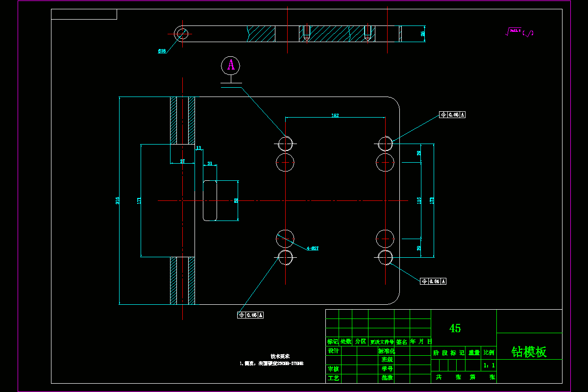Select the 37 dimension value
This screenshot has width=588, height=392.
coord(182,161)
